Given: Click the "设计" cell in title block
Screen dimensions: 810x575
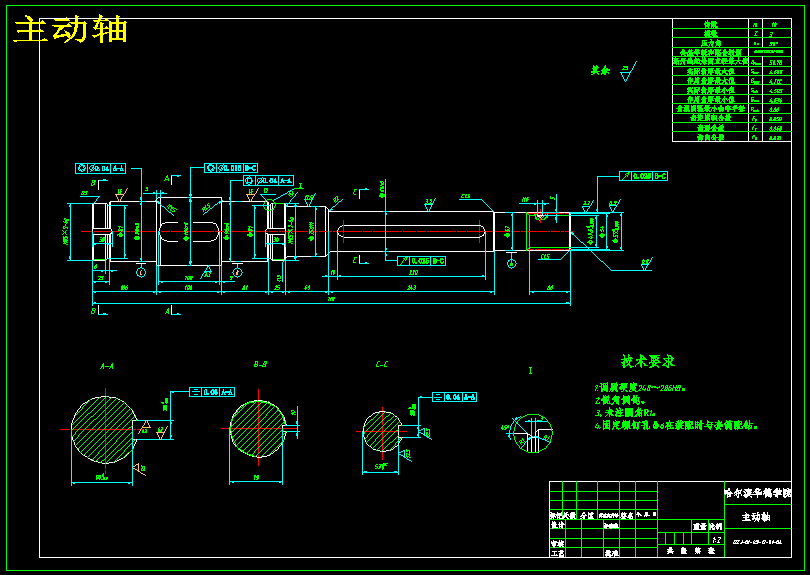Looking at the screenshot, I should [557, 525].
